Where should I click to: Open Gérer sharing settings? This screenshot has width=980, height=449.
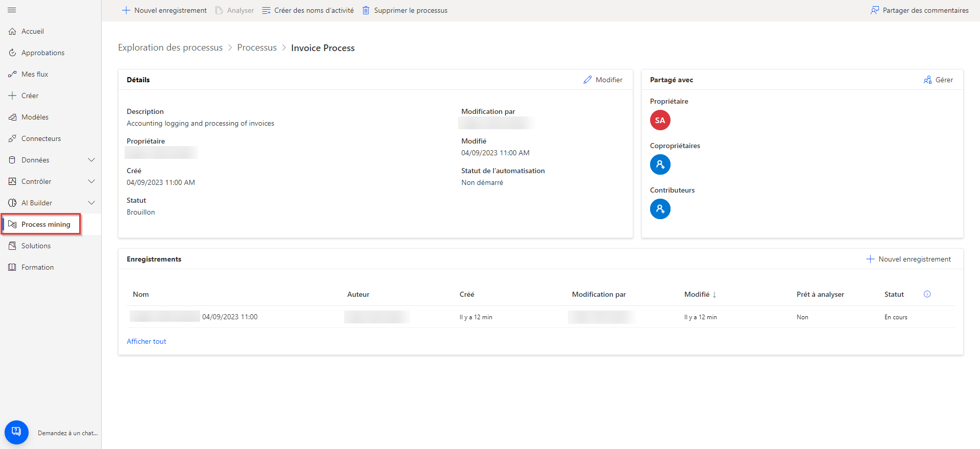[938, 80]
